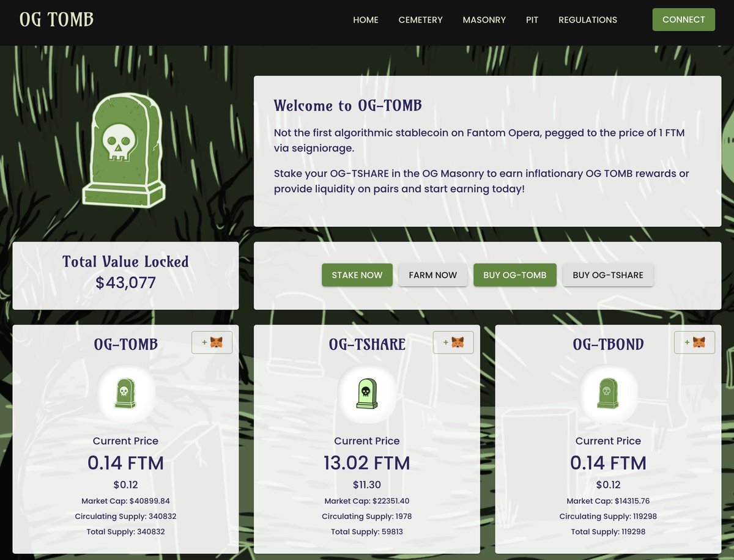
Task: Add OG-TSHARE token to MetaMask
Action: pyautogui.click(x=453, y=342)
